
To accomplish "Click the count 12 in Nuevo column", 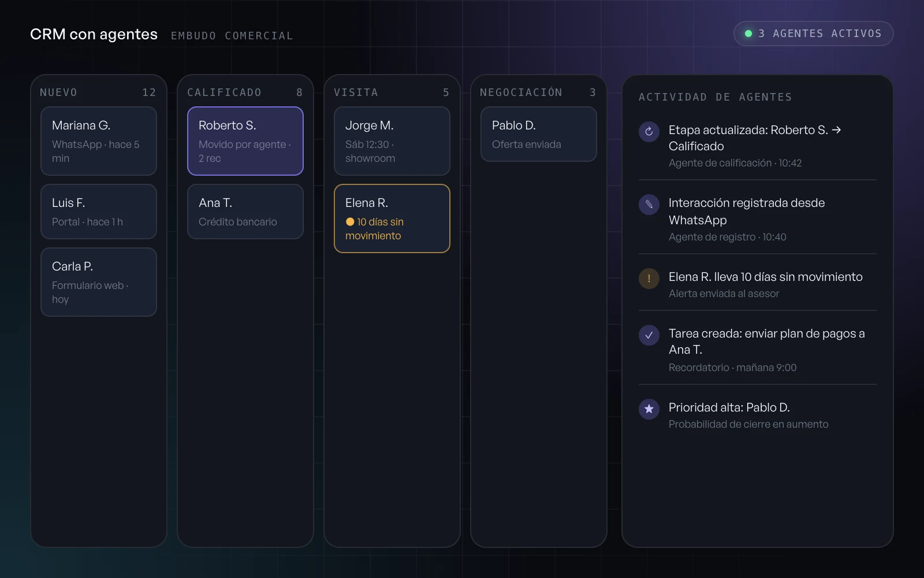I will point(149,92).
